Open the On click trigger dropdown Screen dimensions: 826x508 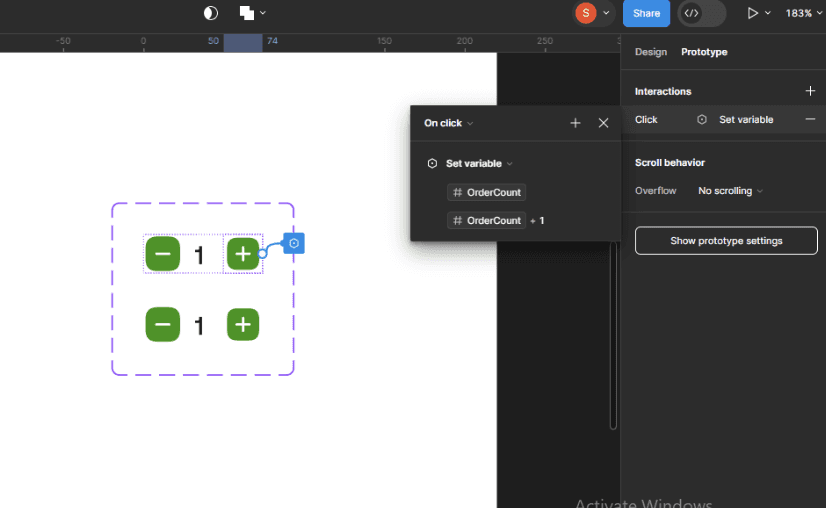(448, 123)
